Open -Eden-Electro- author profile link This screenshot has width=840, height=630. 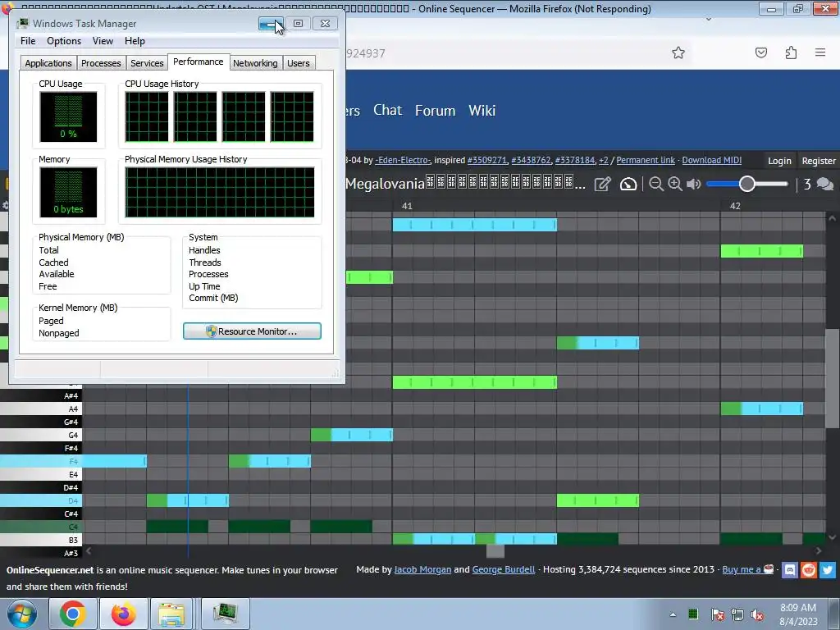point(403,160)
